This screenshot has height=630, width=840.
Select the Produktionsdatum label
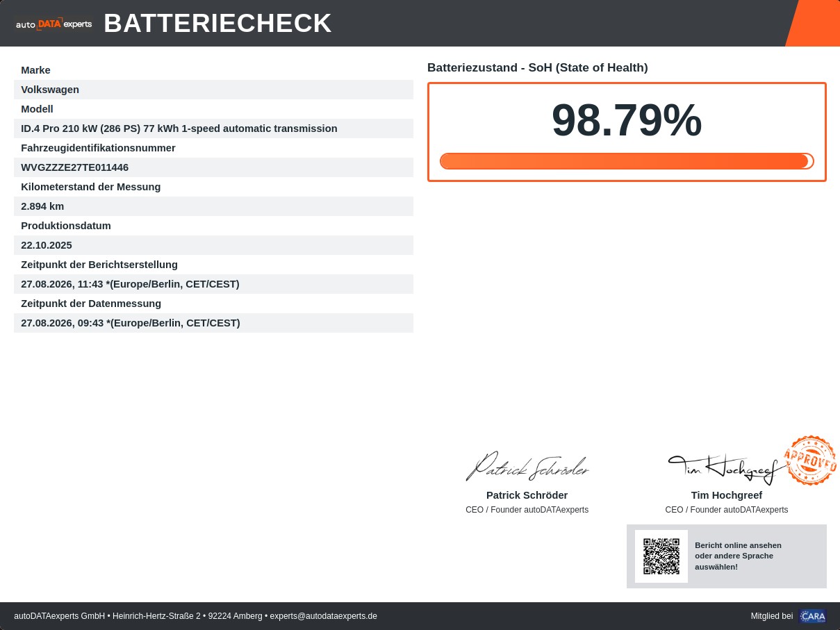click(66, 226)
